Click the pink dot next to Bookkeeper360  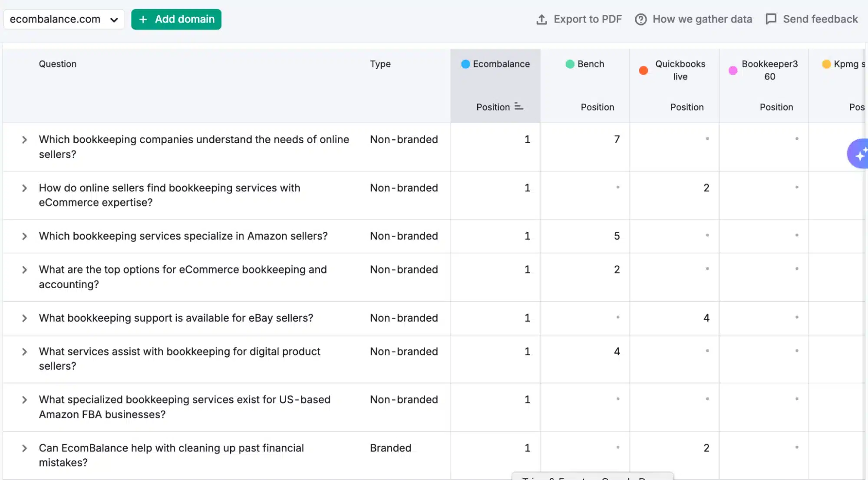click(x=733, y=70)
